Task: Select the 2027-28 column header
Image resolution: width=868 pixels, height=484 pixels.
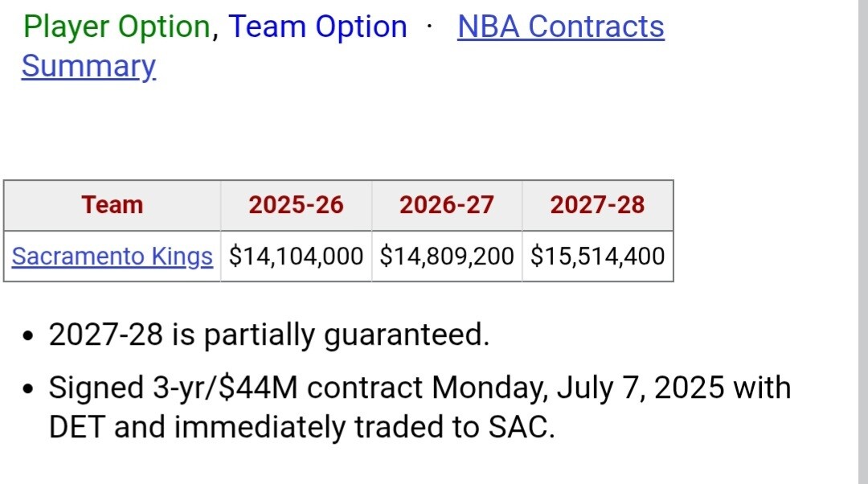Action: click(597, 205)
